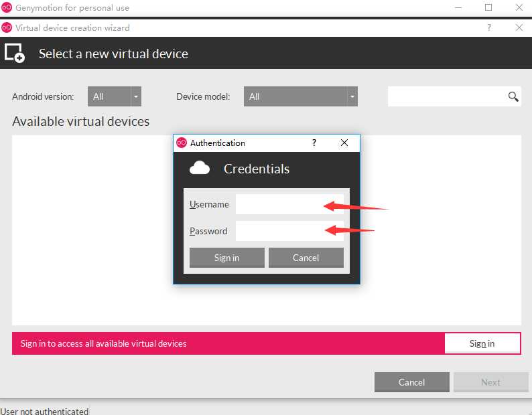Open help in the Authentication dialog title bar
The height and width of the screenshot is (415, 532).
[x=314, y=143]
